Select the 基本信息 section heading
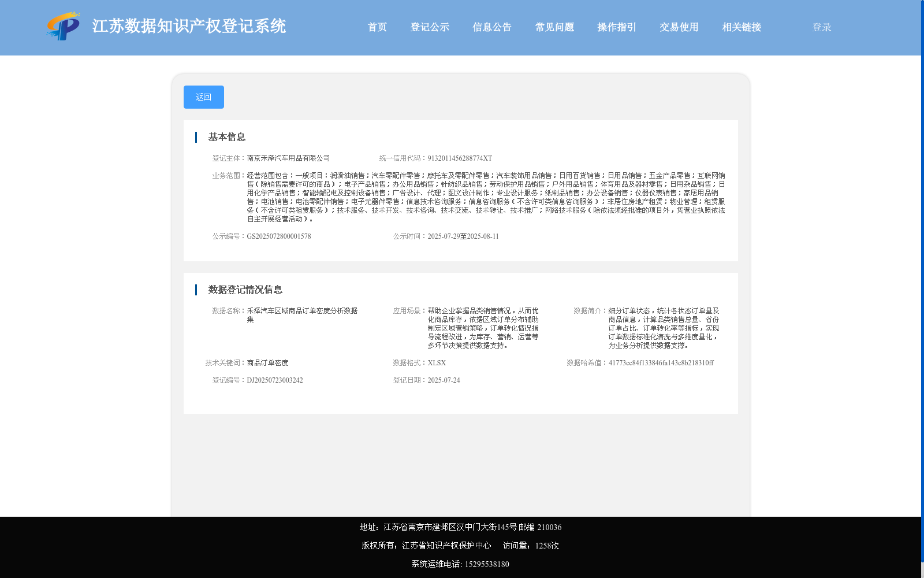The image size is (924, 578). click(227, 137)
